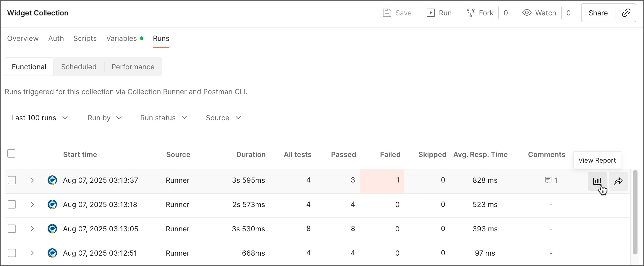This screenshot has height=266, width=644.
Task: Click the user avatar in 03:13:05 row
Action: [x=52, y=229]
